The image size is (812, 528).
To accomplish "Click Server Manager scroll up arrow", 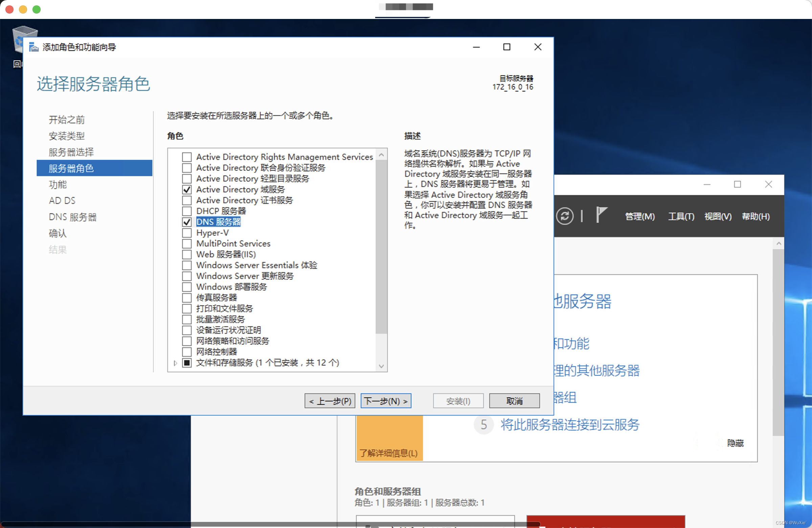I will coord(778,243).
